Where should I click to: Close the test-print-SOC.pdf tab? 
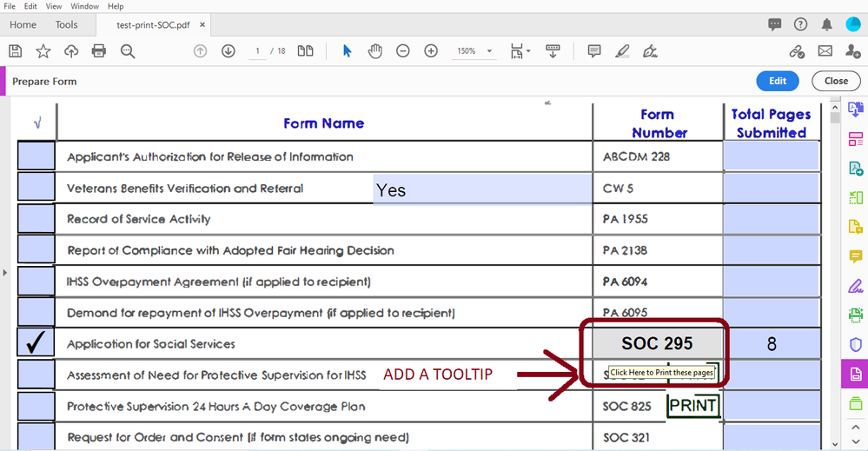(202, 25)
